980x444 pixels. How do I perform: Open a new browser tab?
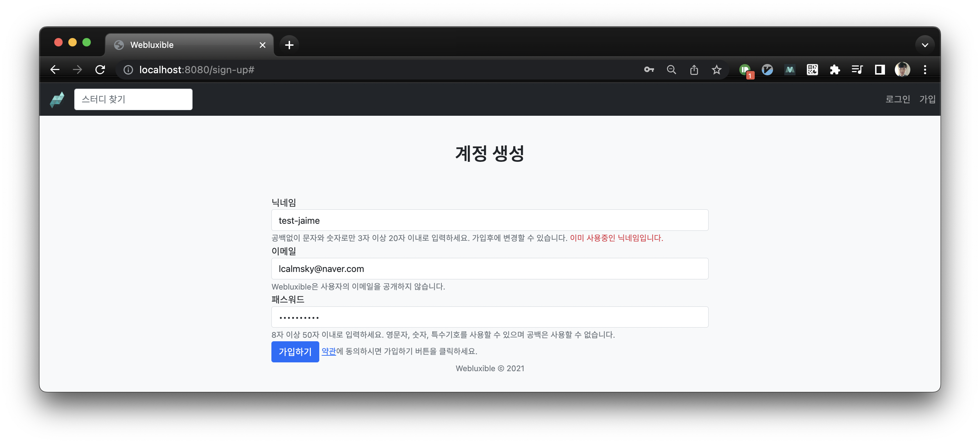tap(289, 45)
